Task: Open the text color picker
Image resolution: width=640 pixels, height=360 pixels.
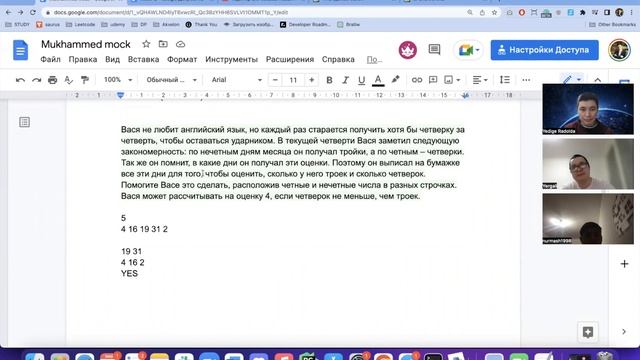Action: tap(378, 80)
